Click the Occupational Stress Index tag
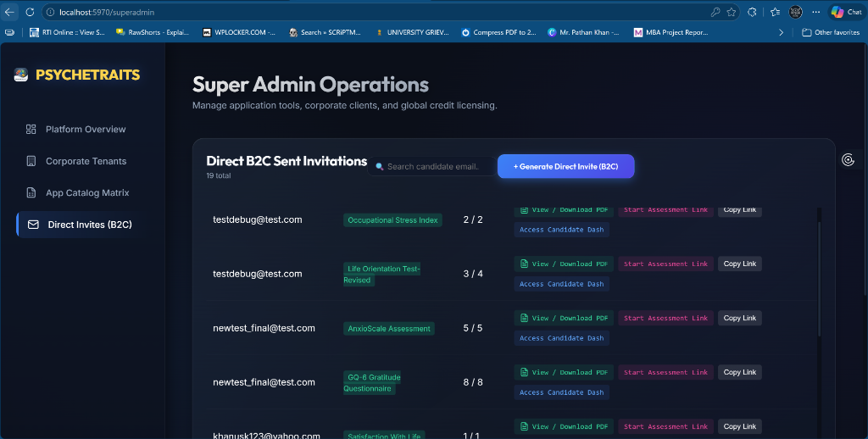868x439 pixels. (392, 220)
